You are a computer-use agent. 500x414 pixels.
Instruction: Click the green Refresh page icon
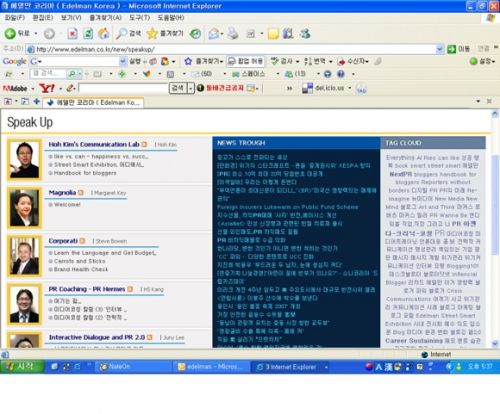click(x=88, y=33)
